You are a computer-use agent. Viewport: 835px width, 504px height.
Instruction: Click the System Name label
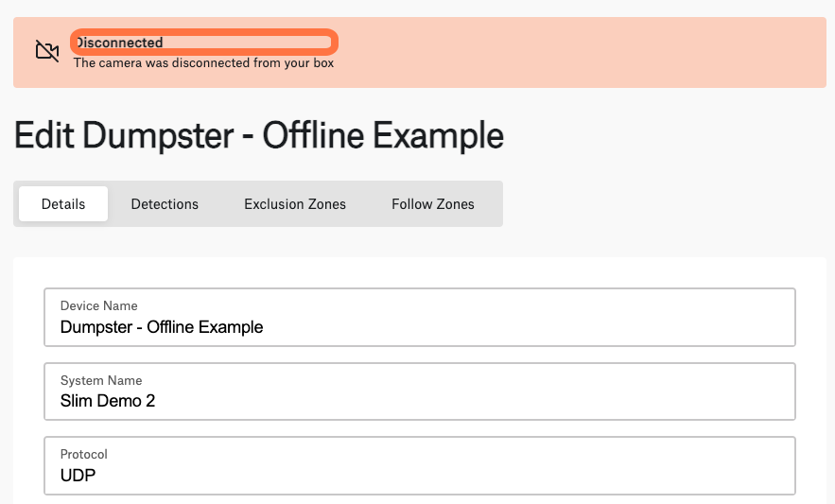point(101,380)
